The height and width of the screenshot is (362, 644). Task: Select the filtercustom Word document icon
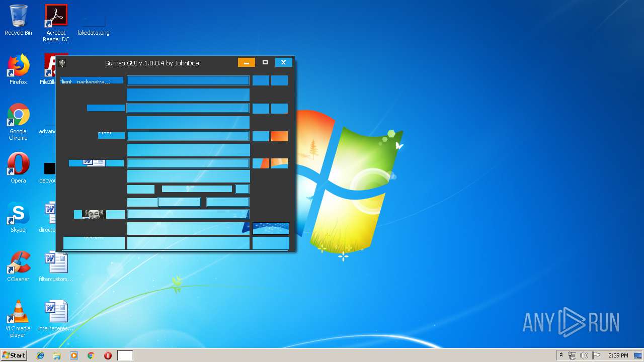pos(56,266)
